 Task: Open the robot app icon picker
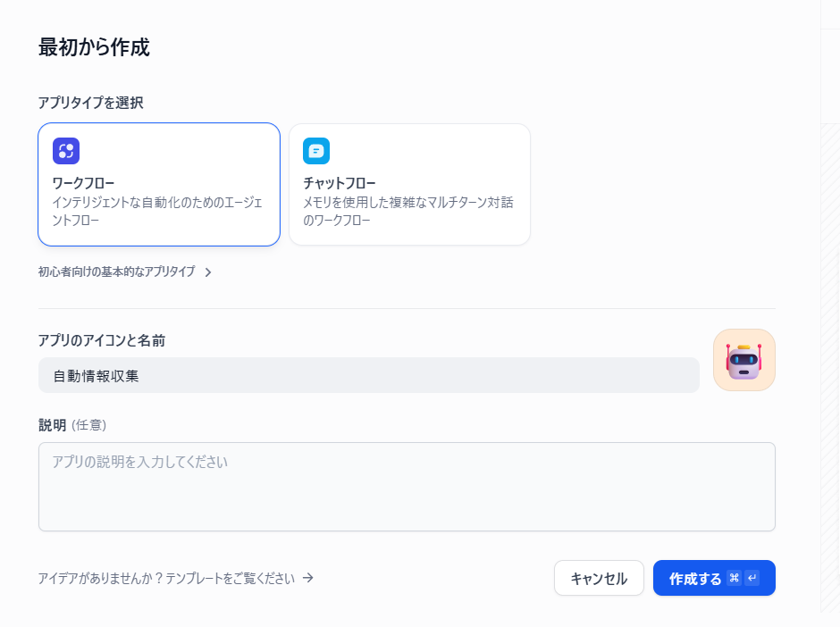coord(743,360)
